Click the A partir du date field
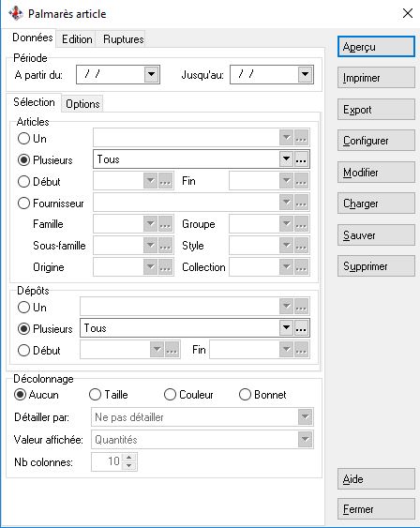Viewport: 420px width, 528px height. (111, 74)
